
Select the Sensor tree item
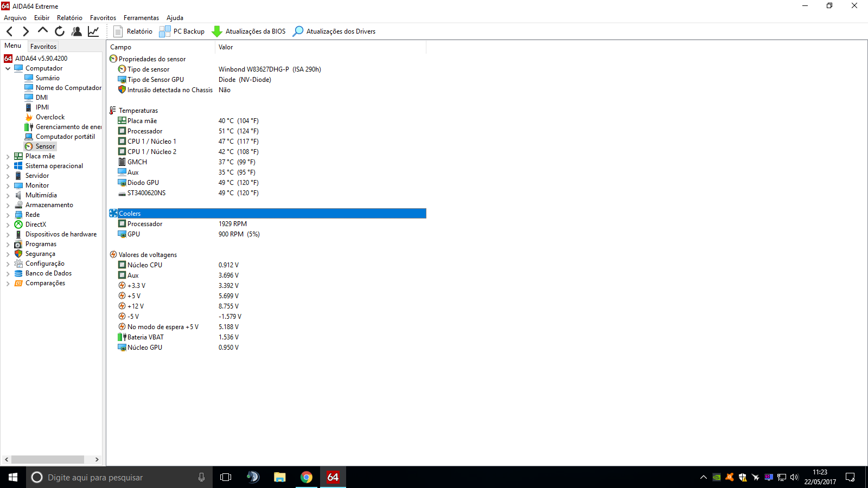(x=40, y=146)
